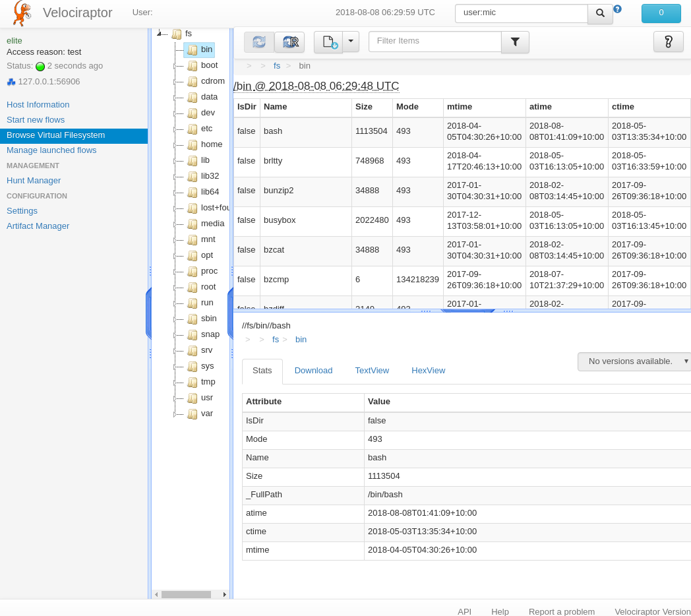Open the download options dropdown caret
The height and width of the screenshot is (616, 691).
pos(351,42)
